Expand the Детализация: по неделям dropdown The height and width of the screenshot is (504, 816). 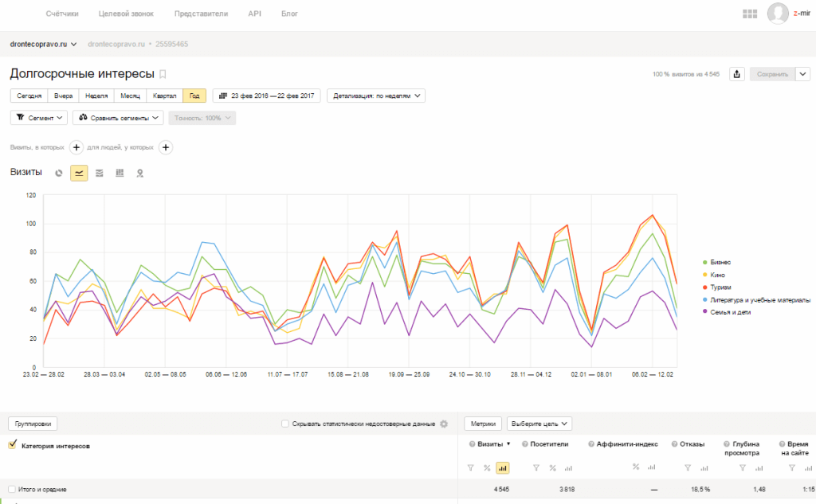click(x=376, y=96)
